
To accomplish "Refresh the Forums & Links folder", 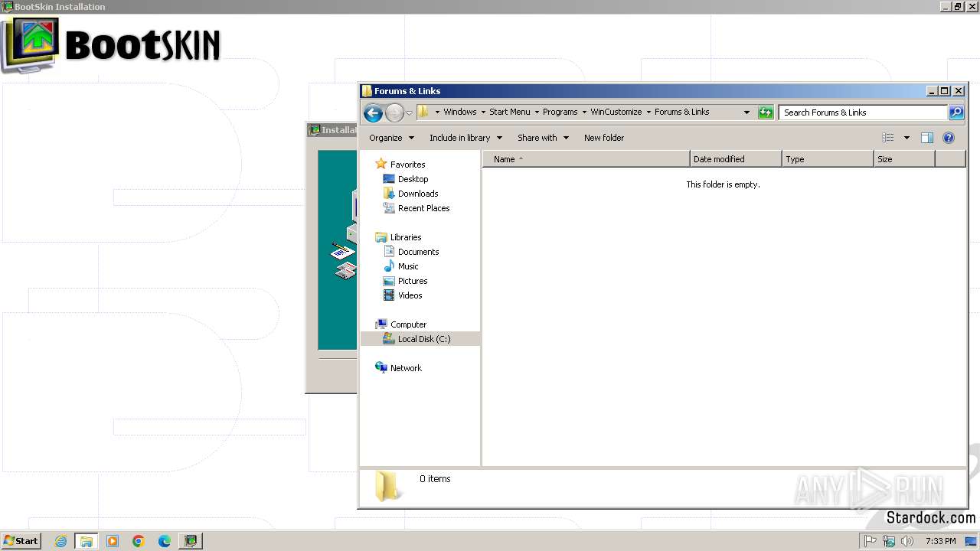I will pos(766,112).
